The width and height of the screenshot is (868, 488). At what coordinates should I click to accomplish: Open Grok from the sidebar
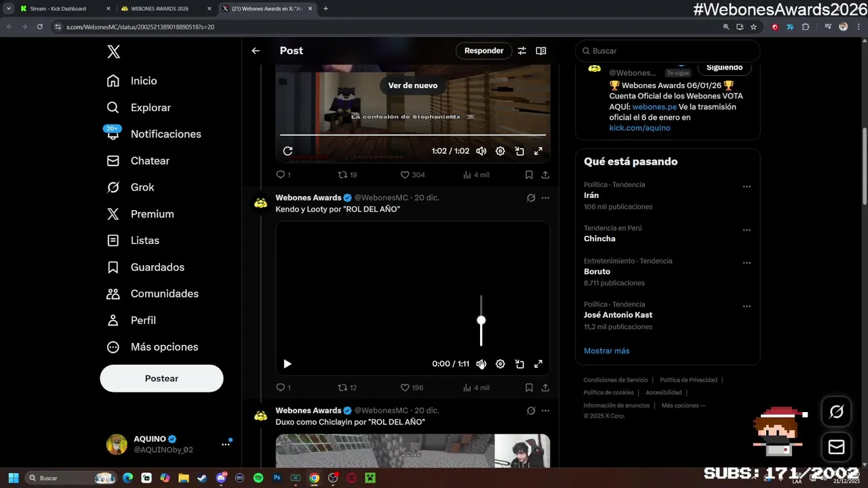[130, 187]
